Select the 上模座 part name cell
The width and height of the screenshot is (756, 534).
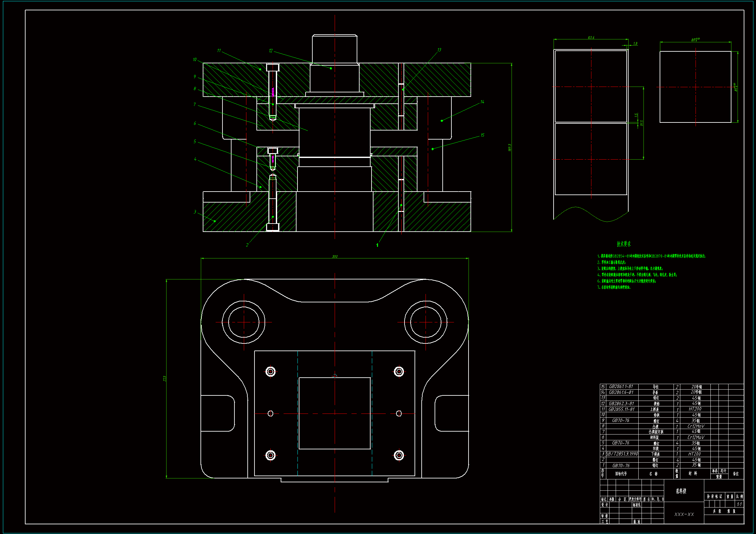point(654,409)
